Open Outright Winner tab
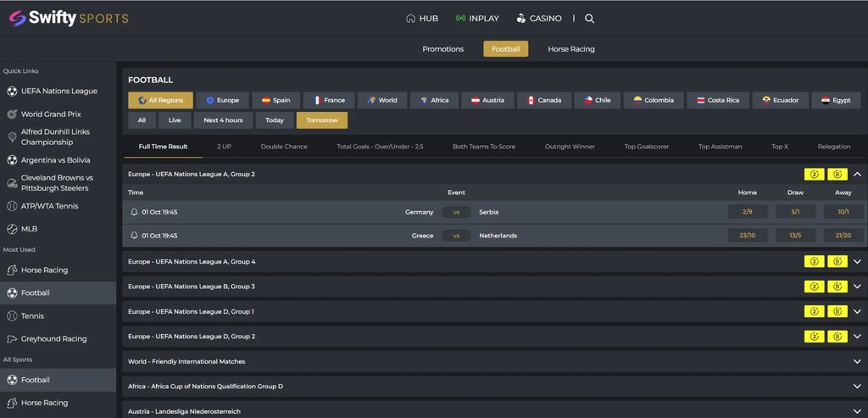 click(x=570, y=147)
